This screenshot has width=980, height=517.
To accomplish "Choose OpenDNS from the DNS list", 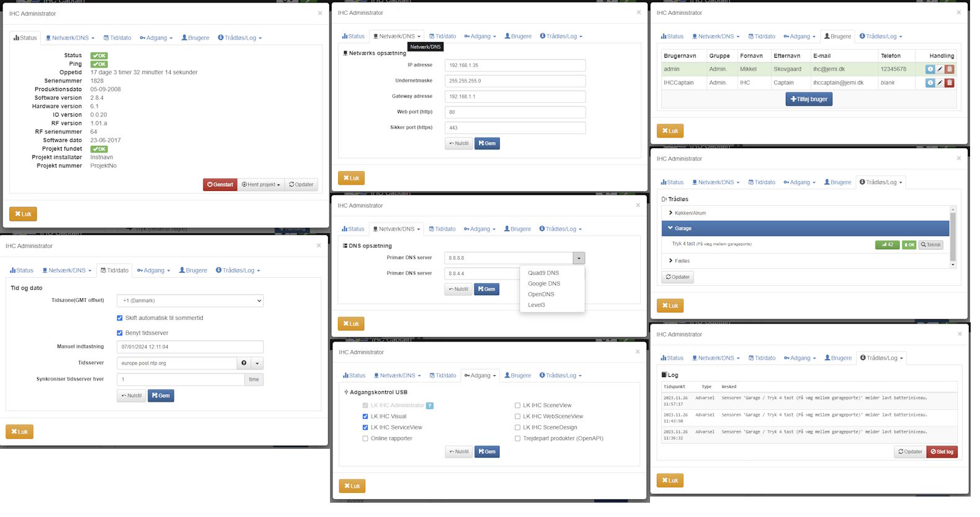I will [x=541, y=294].
